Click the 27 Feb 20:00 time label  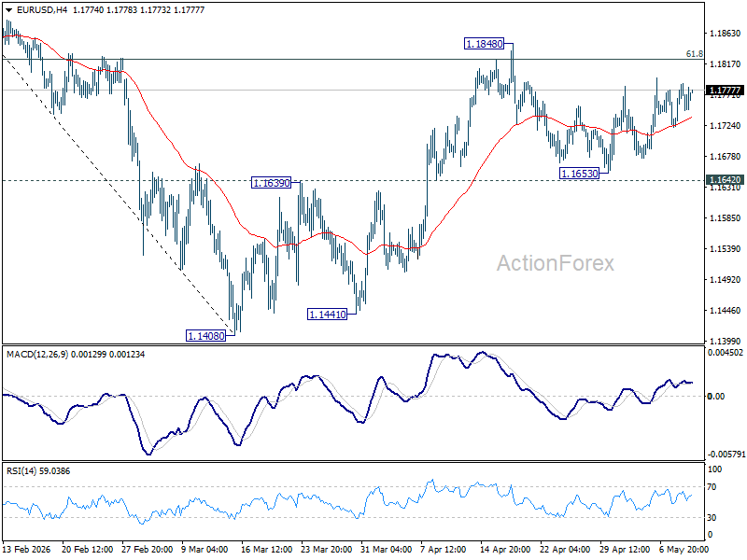[x=148, y=549]
